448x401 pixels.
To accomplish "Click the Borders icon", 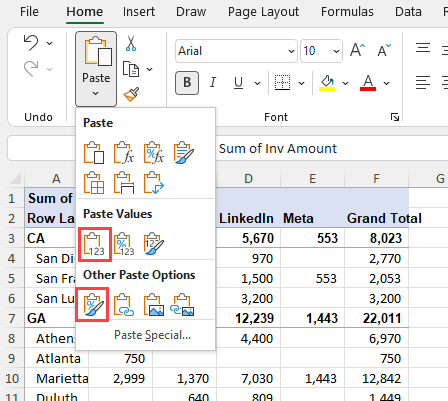I will (282, 83).
